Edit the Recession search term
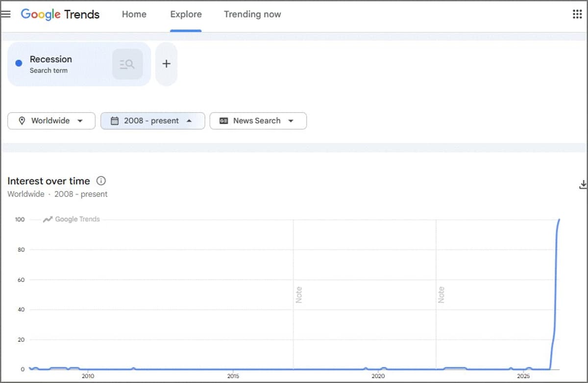The height and width of the screenshot is (383, 588). [x=50, y=59]
